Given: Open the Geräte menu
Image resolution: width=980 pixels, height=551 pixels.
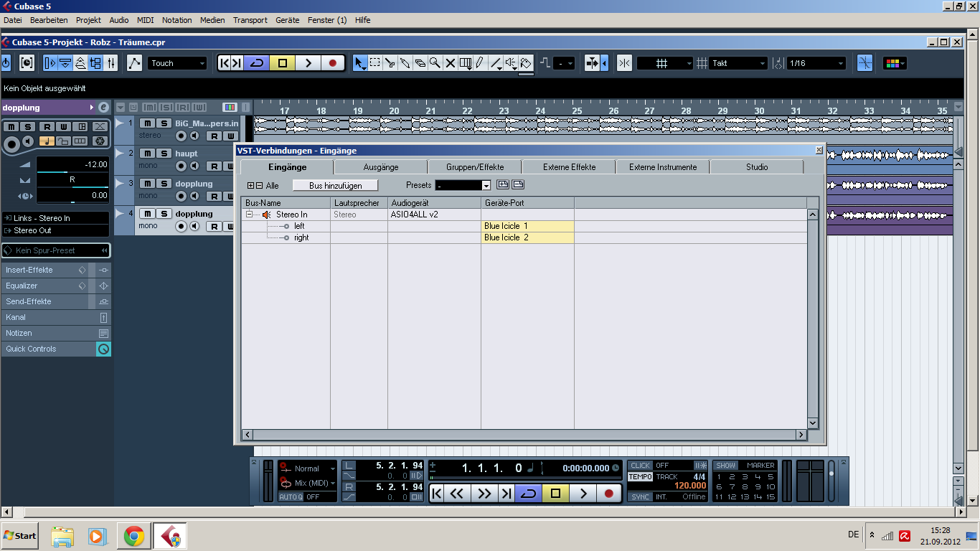Looking at the screenshot, I should 287,20.
